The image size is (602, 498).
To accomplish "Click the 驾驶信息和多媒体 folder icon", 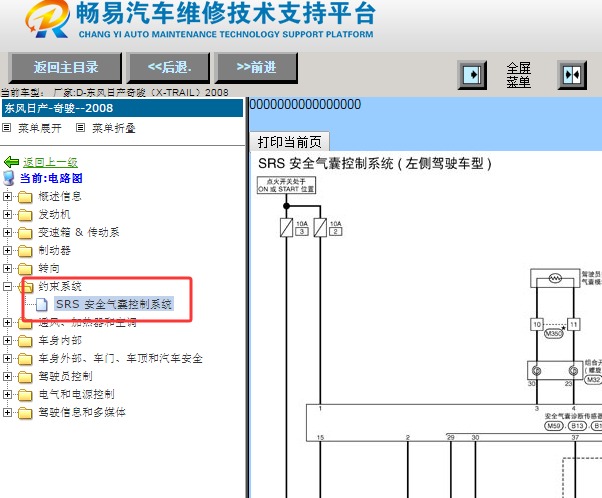I will pos(25,413).
